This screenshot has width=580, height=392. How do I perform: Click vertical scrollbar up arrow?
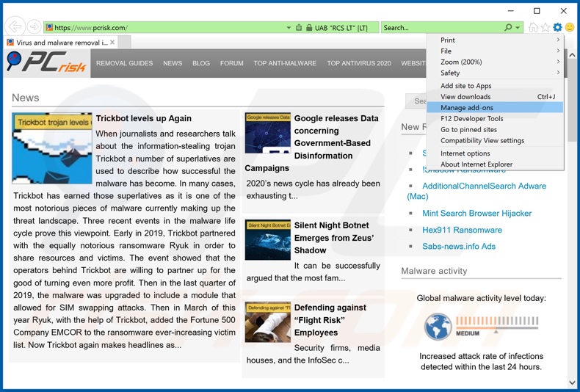pyautogui.click(x=572, y=55)
